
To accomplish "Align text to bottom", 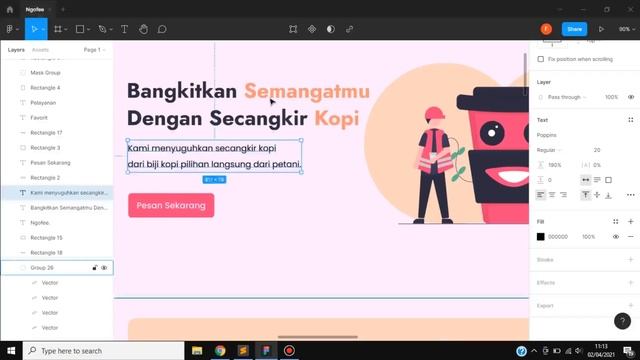I will 609,195.
